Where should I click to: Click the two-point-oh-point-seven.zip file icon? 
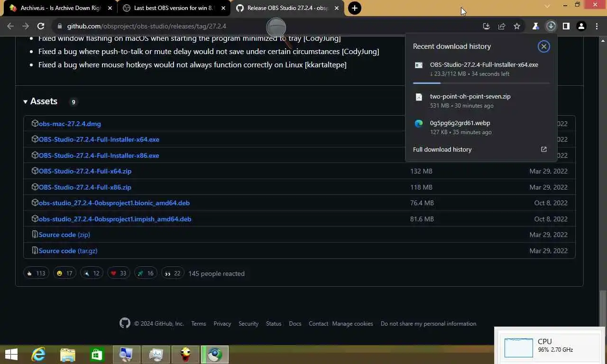[419, 97]
